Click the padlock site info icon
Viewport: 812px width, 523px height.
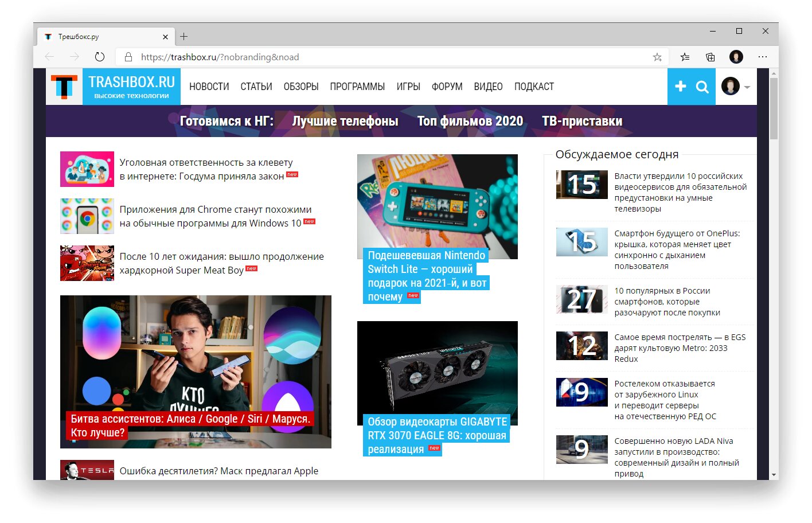128,57
